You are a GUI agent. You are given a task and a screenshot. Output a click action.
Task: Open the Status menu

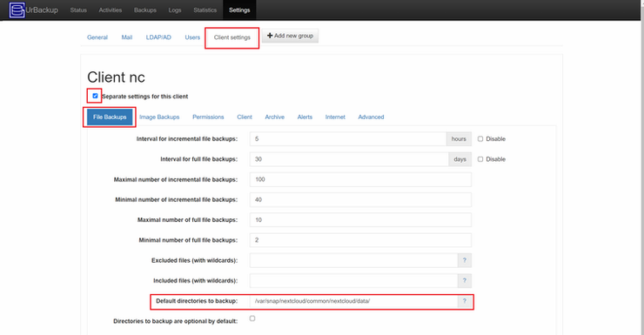[x=78, y=10]
